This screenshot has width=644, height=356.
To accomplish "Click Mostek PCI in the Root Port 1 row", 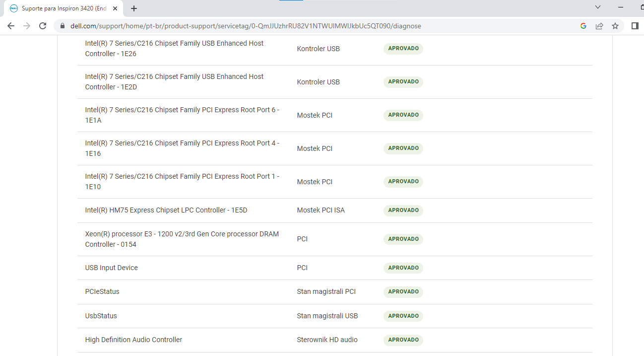I will point(315,182).
